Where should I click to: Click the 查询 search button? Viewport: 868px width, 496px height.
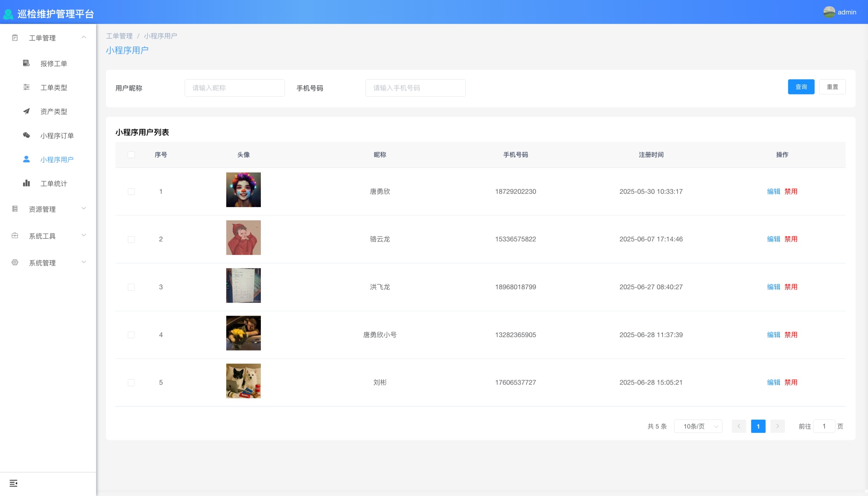(801, 87)
